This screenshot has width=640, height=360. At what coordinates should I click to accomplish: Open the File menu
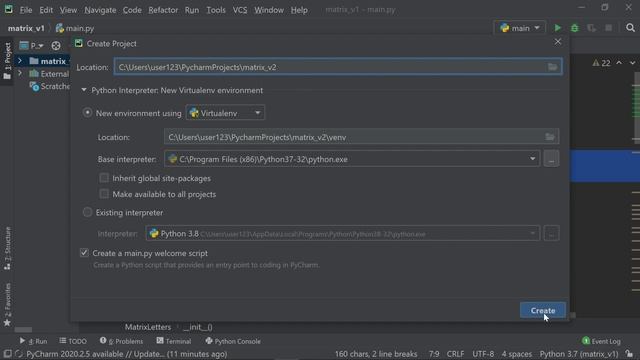[26, 10]
